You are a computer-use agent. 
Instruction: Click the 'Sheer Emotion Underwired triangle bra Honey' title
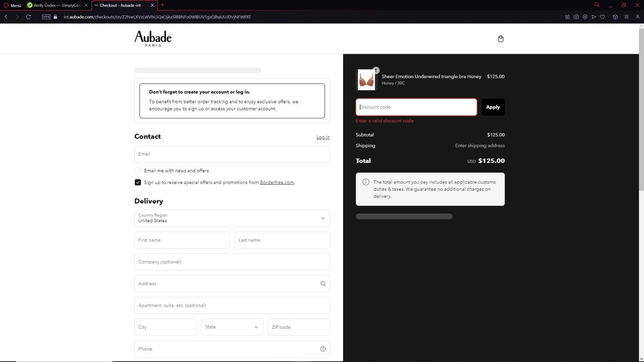[431, 76]
